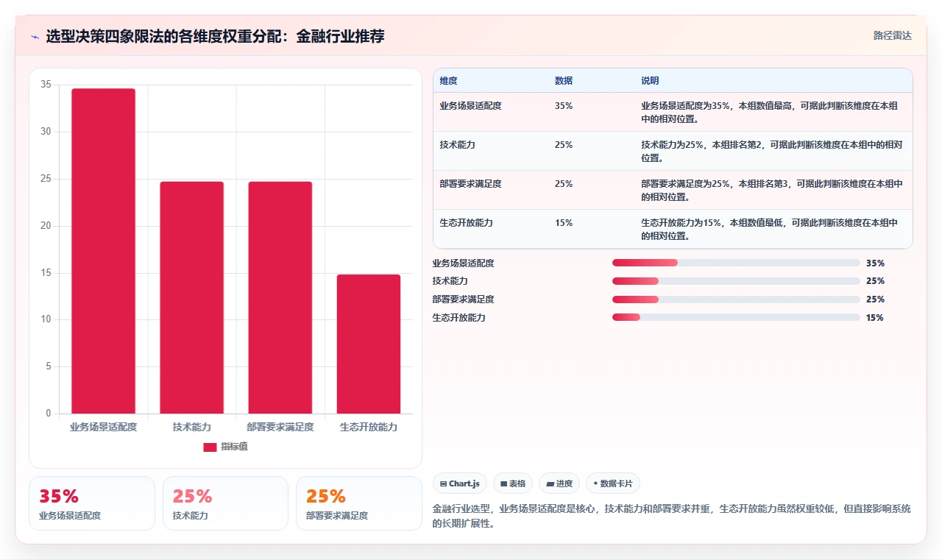Click the 生态开放能力 bar in chart
The image size is (942, 560).
pos(369,344)
